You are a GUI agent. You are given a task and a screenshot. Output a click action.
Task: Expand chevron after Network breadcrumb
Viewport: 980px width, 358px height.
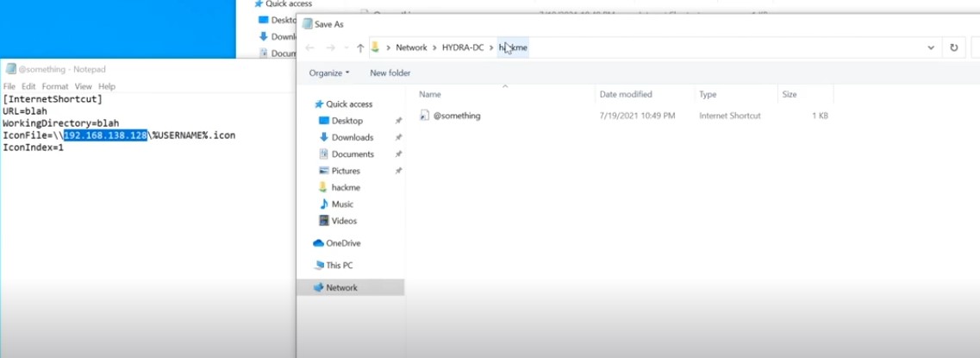tap(434, 47)
